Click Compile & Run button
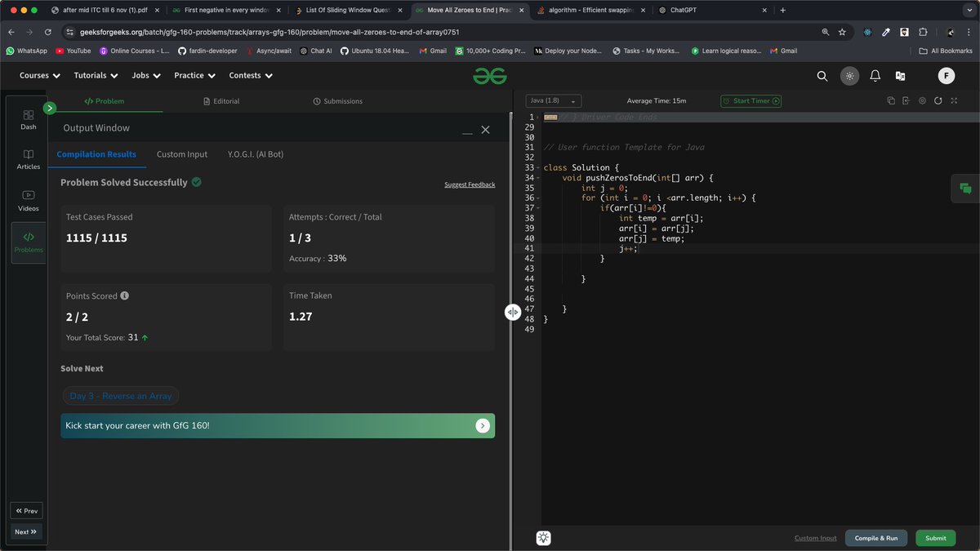 click(876, 538)
